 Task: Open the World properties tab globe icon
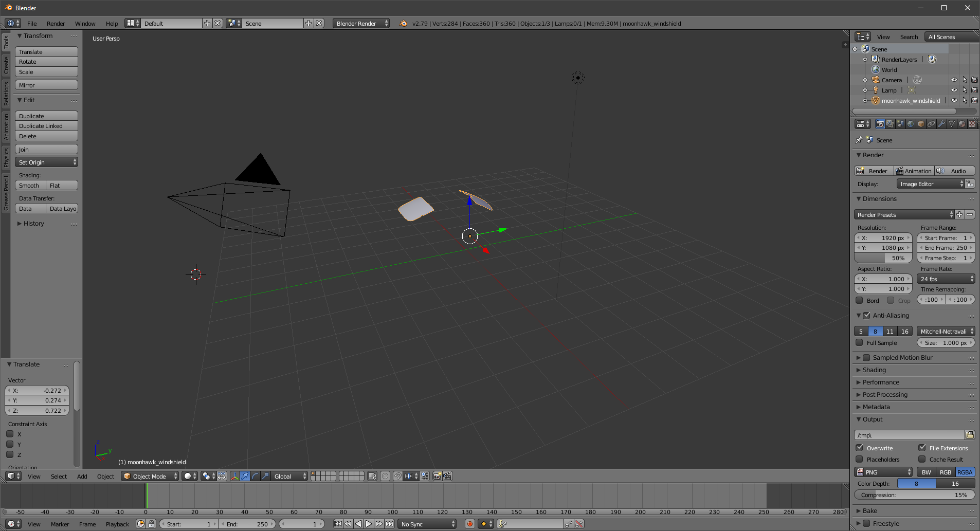click(x=911, y=124)
